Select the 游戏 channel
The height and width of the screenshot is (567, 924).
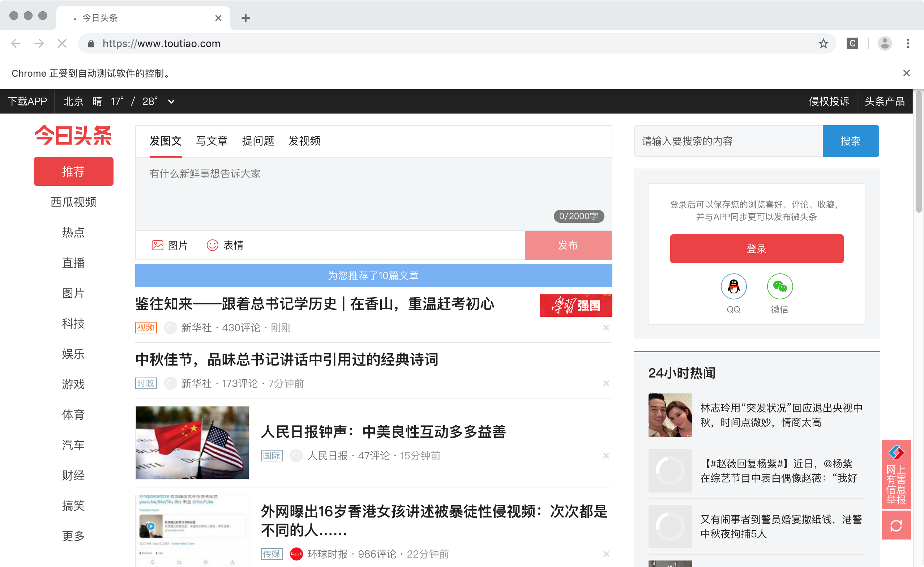73,384
